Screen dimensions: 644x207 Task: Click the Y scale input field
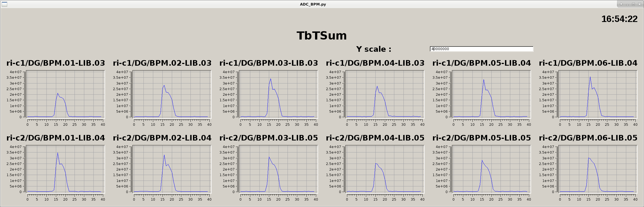(x=481, y=49)
